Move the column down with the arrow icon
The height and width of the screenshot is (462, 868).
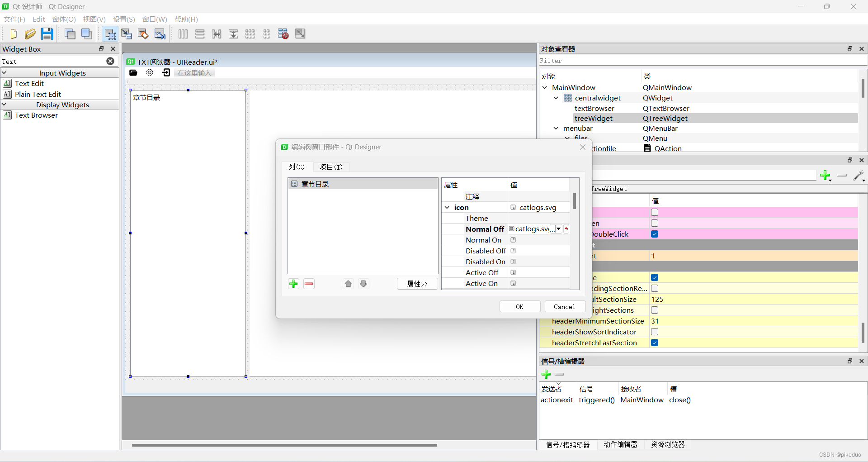[363, 284]
